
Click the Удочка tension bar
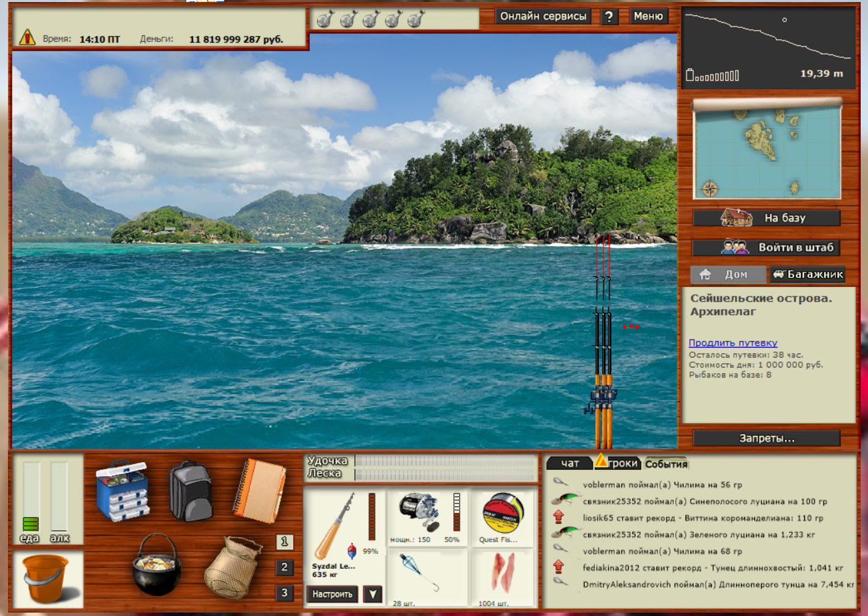[x=445, y=461]
